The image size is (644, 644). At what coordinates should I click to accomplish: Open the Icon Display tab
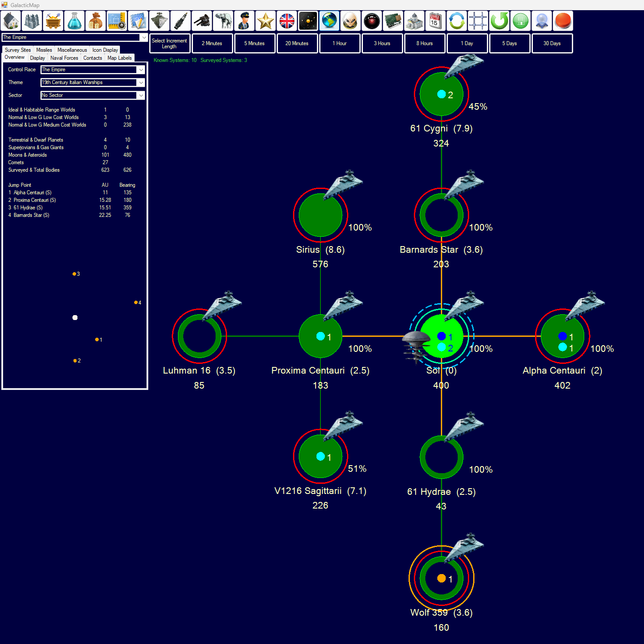(105, 50)
